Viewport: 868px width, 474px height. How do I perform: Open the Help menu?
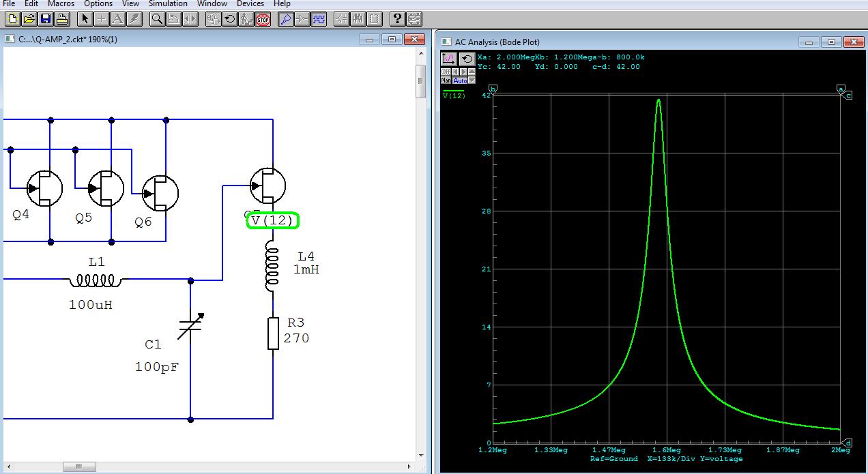(282, 3)
